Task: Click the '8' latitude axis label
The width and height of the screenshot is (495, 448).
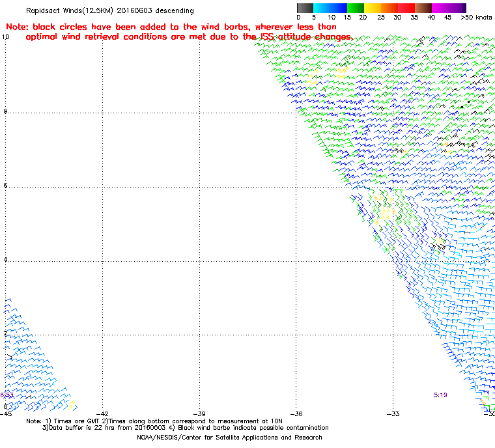Action: click(x=5, y=111)
